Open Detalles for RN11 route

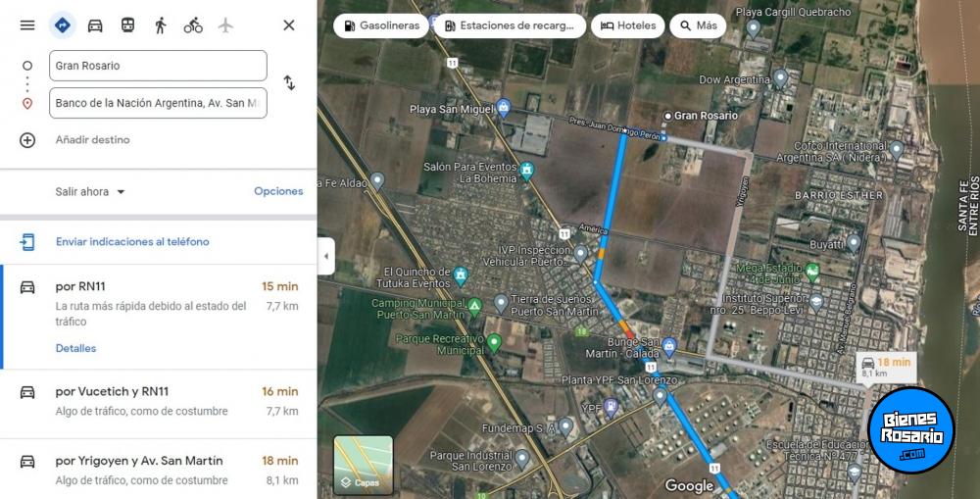(75, 348)
